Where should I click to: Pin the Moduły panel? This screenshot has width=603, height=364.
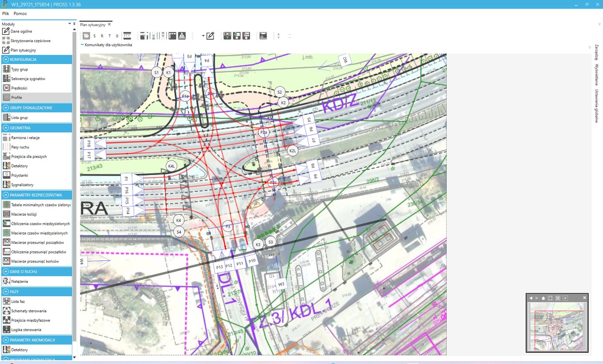(x=74, y=24)
